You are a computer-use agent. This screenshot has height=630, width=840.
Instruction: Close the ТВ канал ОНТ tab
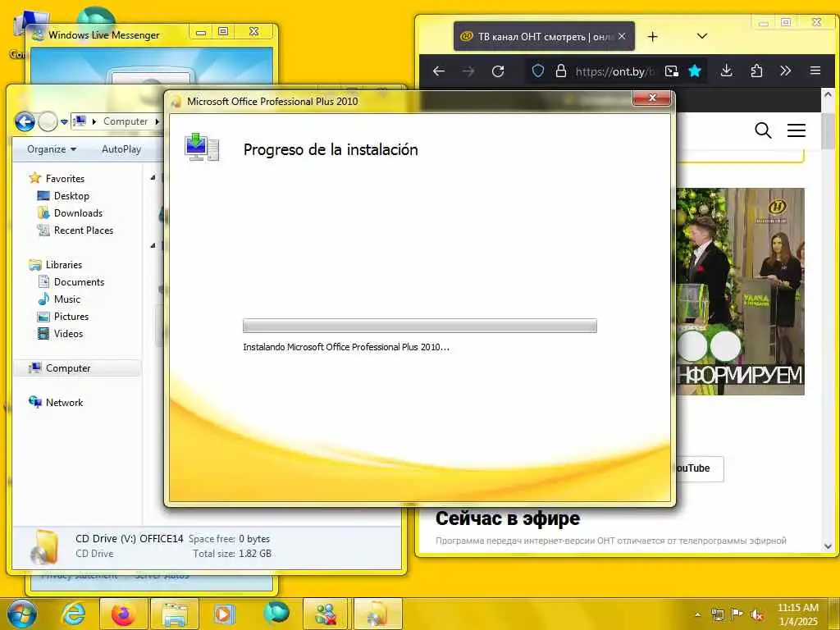click(622, 36)
